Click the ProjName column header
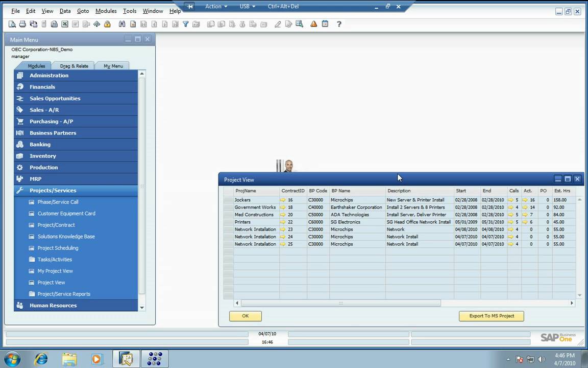 (257, 191)
